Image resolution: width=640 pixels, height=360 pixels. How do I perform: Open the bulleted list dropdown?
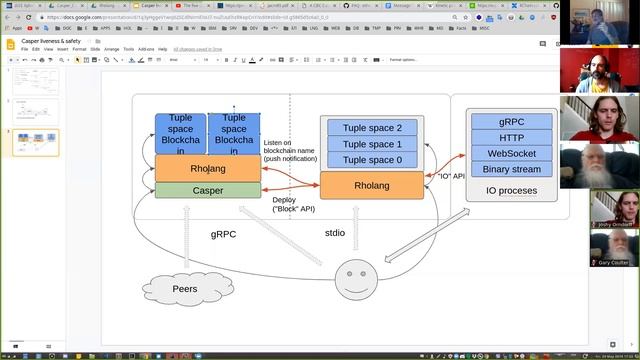point(334,60)
